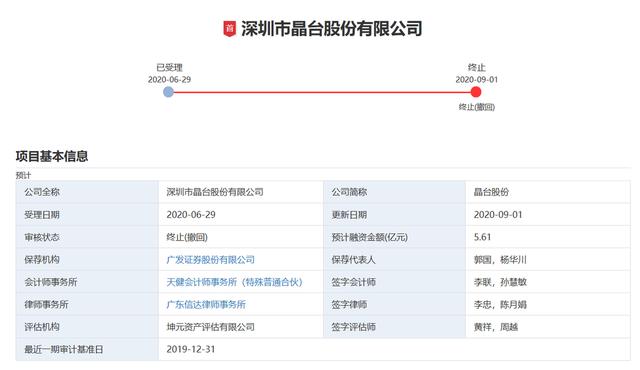Select the 评估机构 value 坤元资产评估有限公司
This screenshot has width=640, height=370.
[x=211, y=327]
